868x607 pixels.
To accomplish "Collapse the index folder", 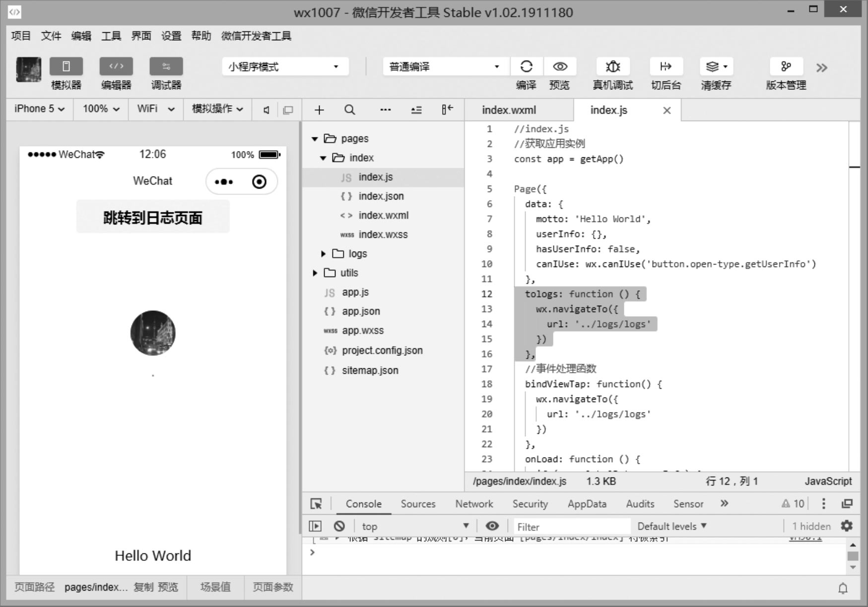I will (323, 158).
